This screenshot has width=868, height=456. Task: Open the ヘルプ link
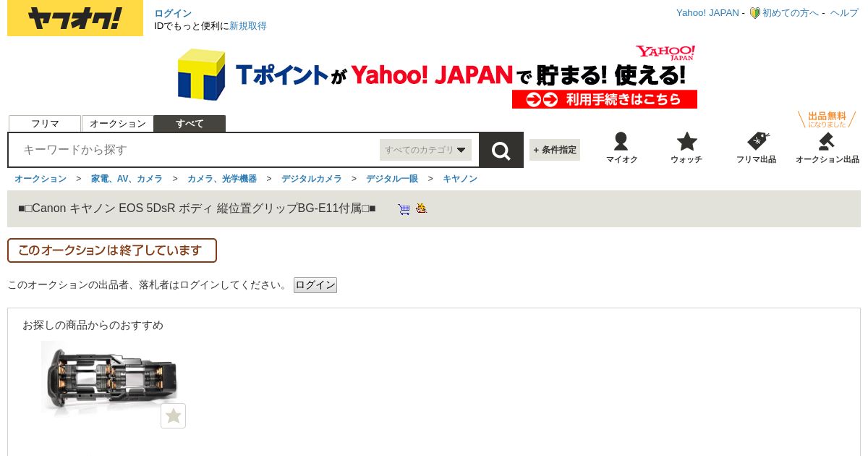click(844, 12)
